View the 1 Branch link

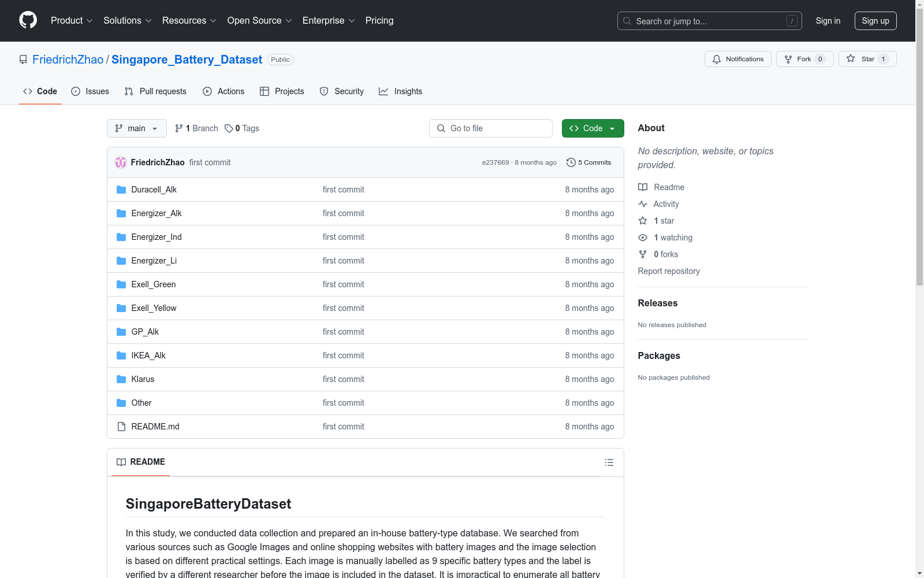coord(196,128)
